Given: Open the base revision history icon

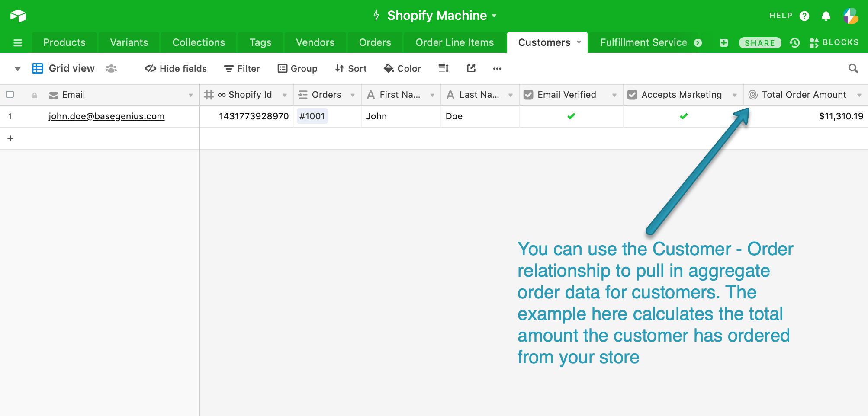Looking at the screenshot, I should tap(794, 43).
